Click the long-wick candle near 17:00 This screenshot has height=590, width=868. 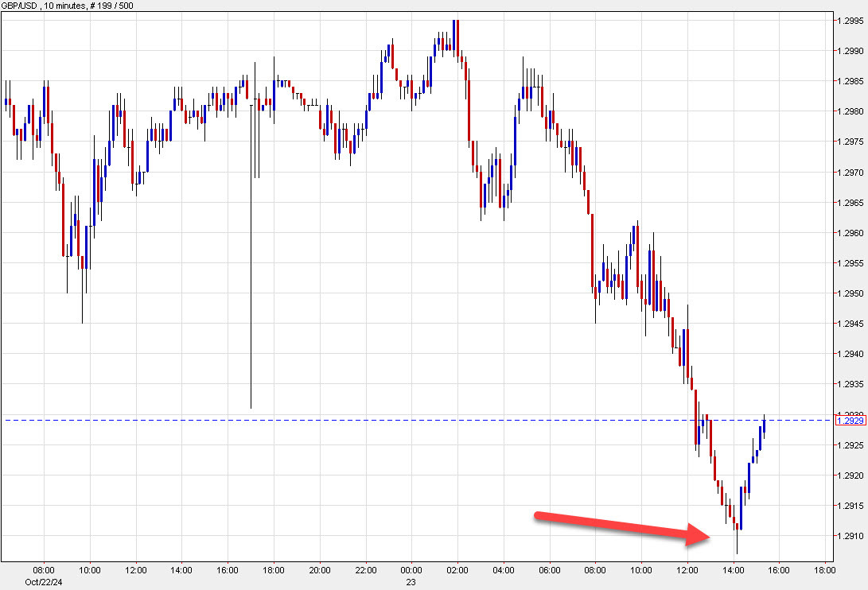[x=251, y=256]
